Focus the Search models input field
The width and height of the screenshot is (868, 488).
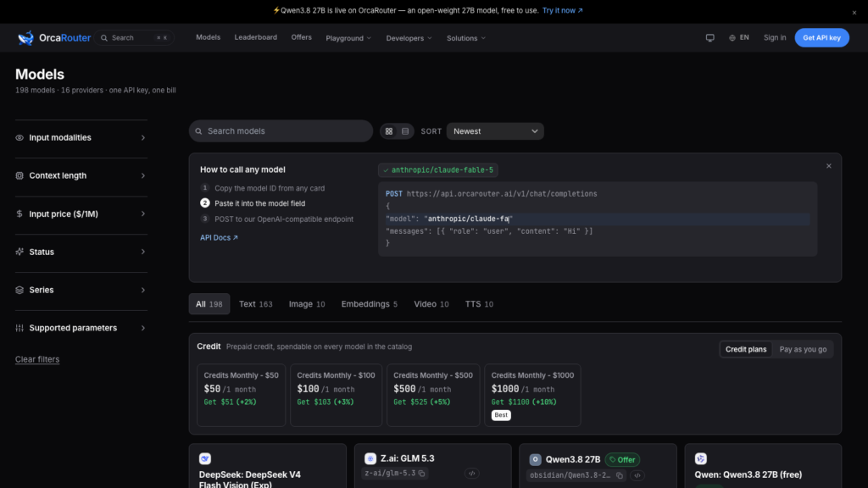click(x=281, y=131)
